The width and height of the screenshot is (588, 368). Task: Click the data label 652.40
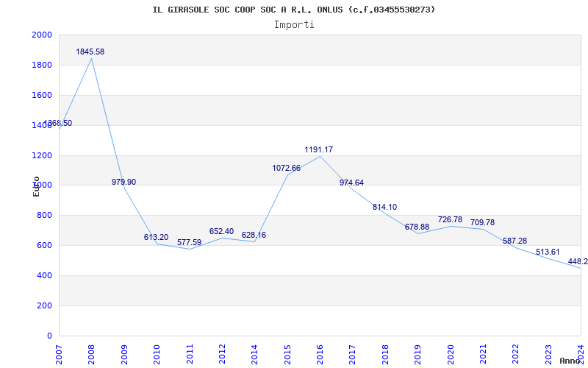click(x=221, y=231)
